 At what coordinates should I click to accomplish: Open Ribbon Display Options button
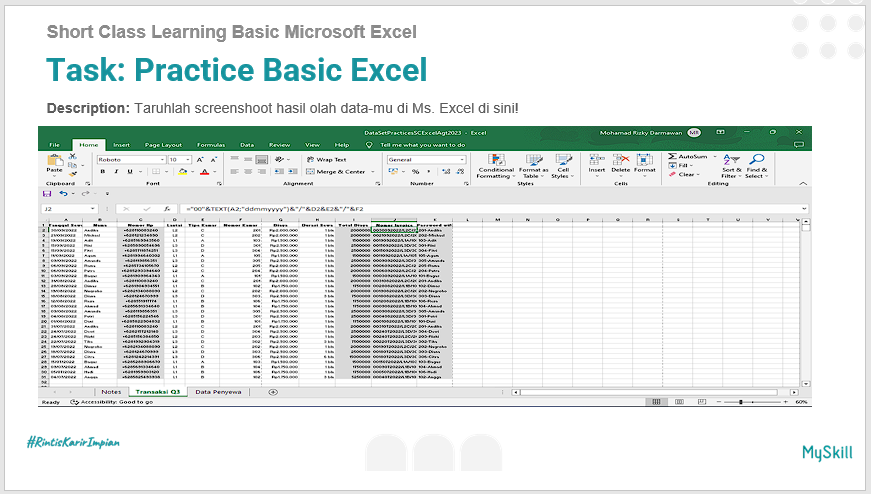pyautogui.click(x=720, y=132)
